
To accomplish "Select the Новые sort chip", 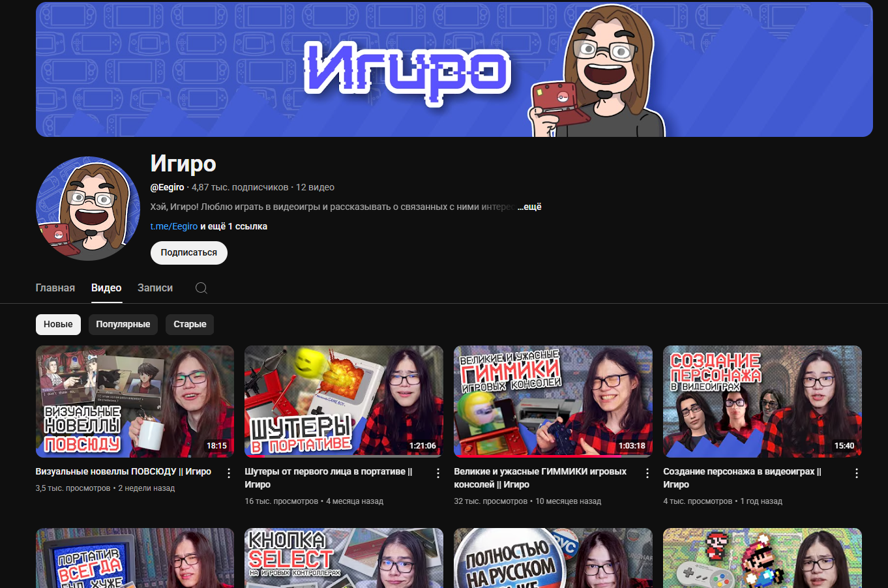I will pyautogui.click(x=58, y=324).
